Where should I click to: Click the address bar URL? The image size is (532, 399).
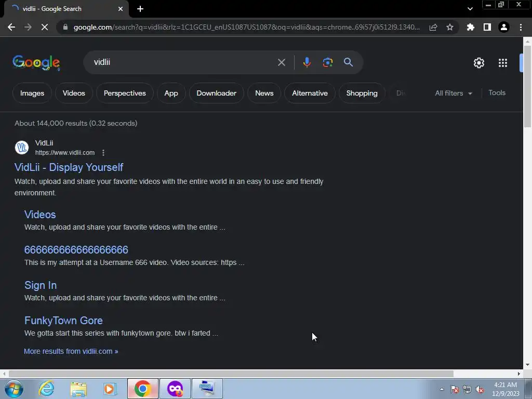246,27
